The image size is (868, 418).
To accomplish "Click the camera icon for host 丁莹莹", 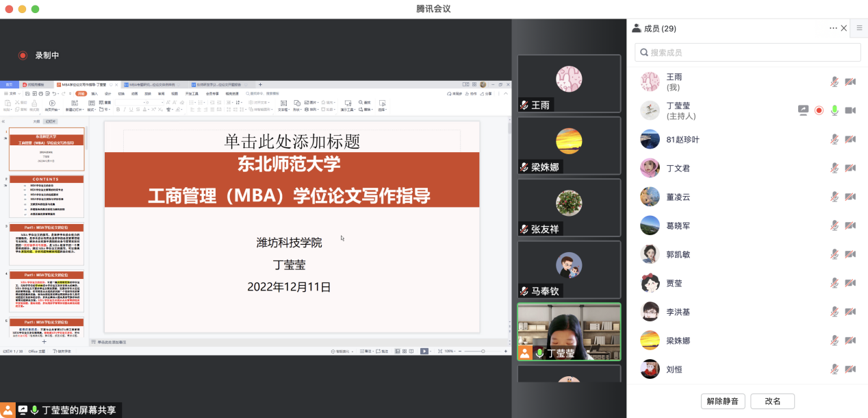I will (850, 110).
